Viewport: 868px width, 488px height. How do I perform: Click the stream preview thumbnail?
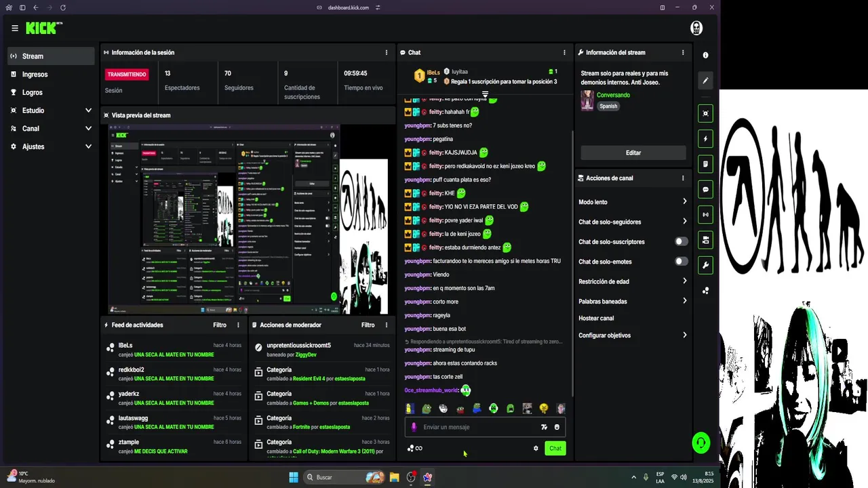coord(248,220)
